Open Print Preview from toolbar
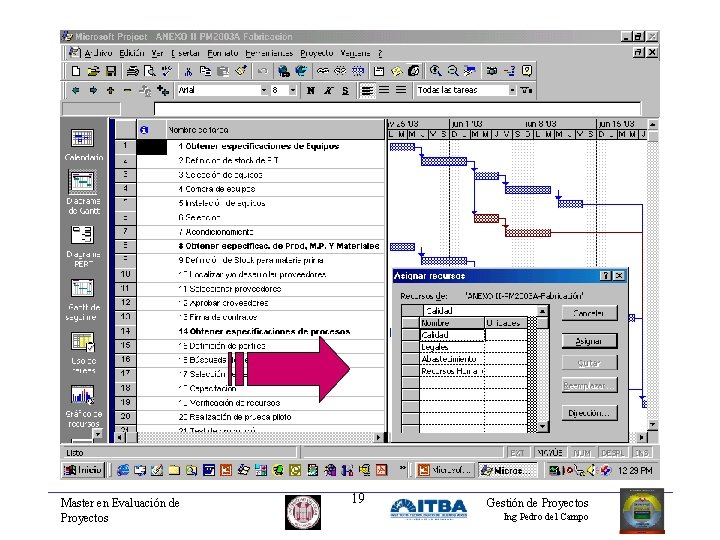Image resolution: width=720 pixels, height=540 pixels. tap(149, 71)
